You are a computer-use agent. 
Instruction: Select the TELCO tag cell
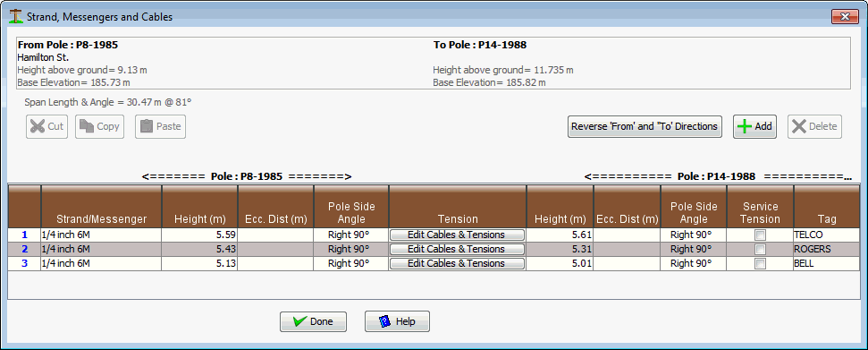pyautogui.click(x=827, y=235)
